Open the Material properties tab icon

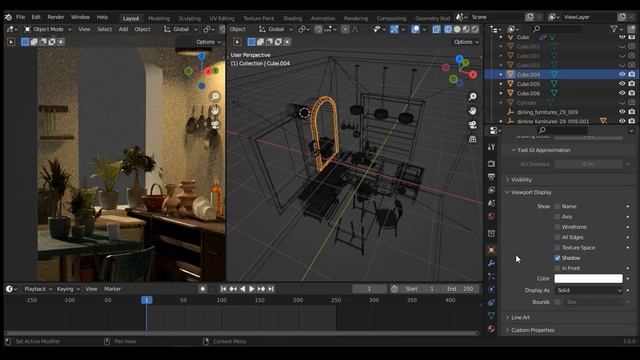tap(491, 328)
